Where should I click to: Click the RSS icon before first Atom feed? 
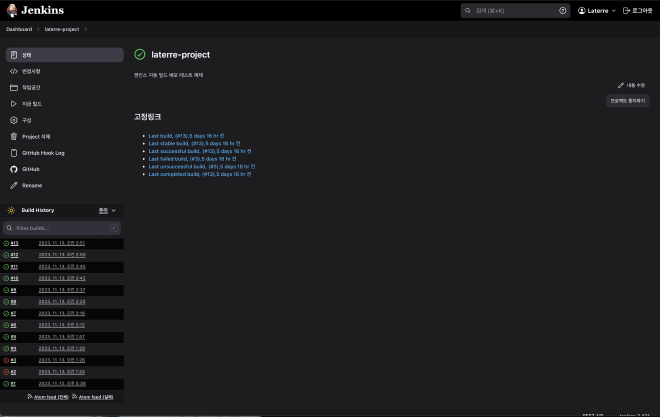(x=30, y=396)
